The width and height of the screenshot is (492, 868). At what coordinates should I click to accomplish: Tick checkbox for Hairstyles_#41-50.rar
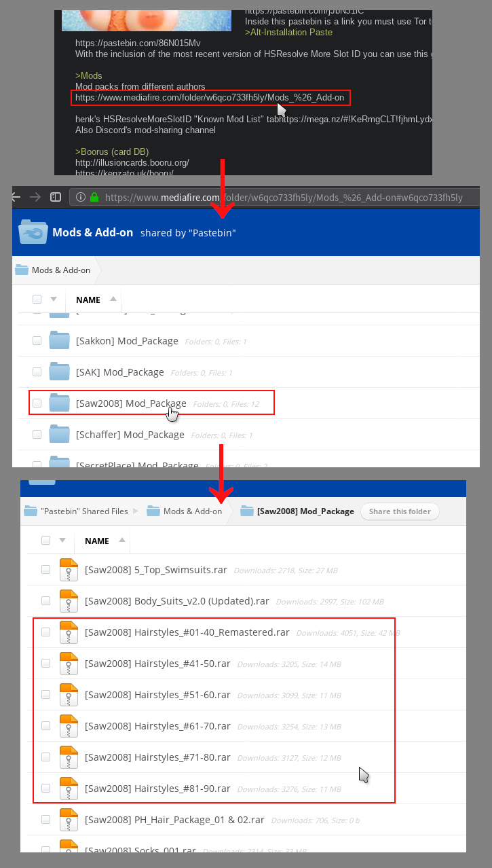[x=45, y=664]
